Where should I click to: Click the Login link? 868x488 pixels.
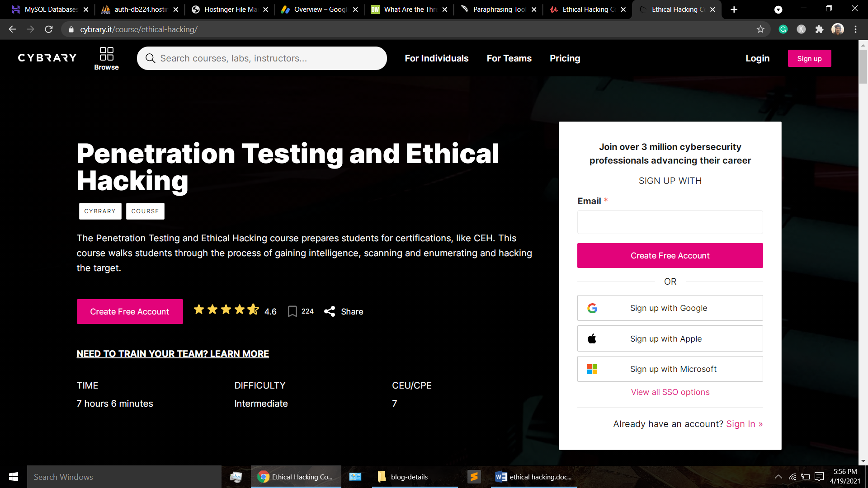pos(757,58)
